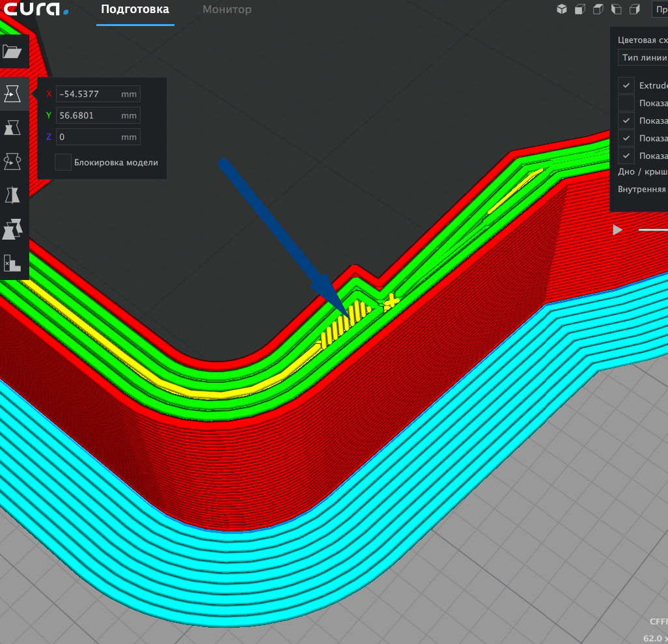Viewport: 668px width, 644px height.
Task: Switch to the Монитор tab
Action: pyautogui.click(x=227, y=10)
